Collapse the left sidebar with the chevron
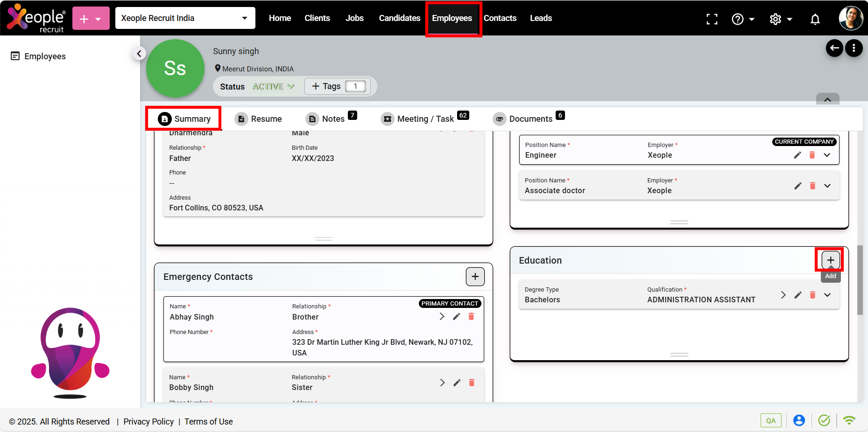This screenshot has width=868, height=432. point(139,54)
